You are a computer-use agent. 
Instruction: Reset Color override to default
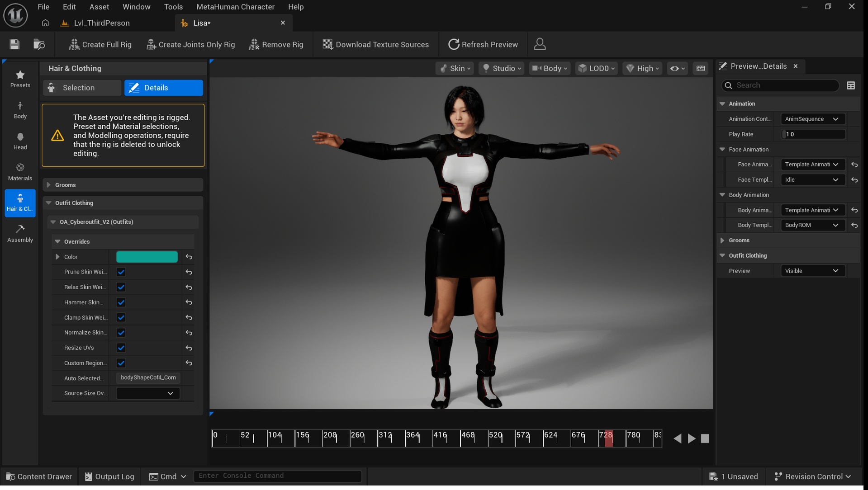click(189, 257)
